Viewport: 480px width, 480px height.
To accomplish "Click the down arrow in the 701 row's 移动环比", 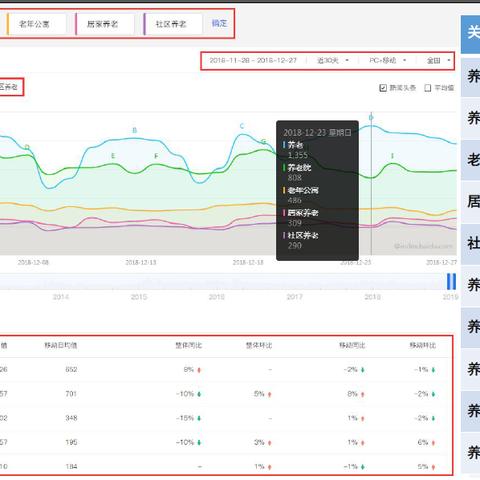I will (433, 394).
